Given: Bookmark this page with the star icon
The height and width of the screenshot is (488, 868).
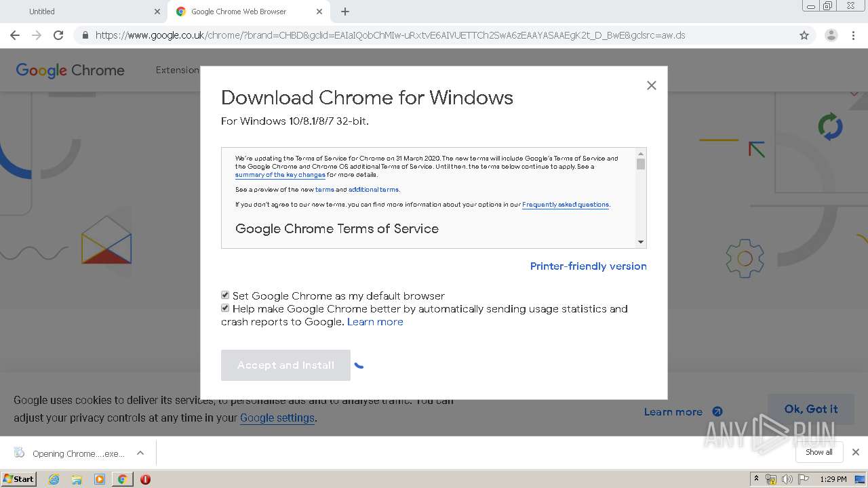Looking at the screenshot, I should [804, 35].
